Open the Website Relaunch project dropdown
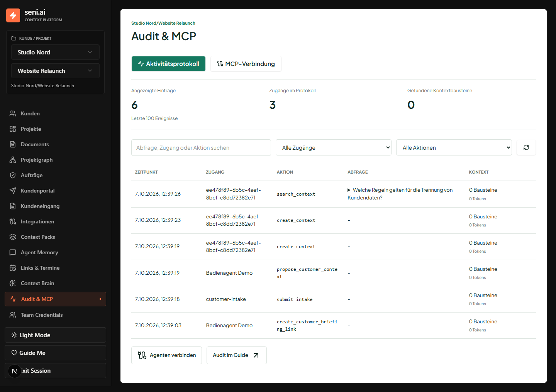 [x=55, y=71]
